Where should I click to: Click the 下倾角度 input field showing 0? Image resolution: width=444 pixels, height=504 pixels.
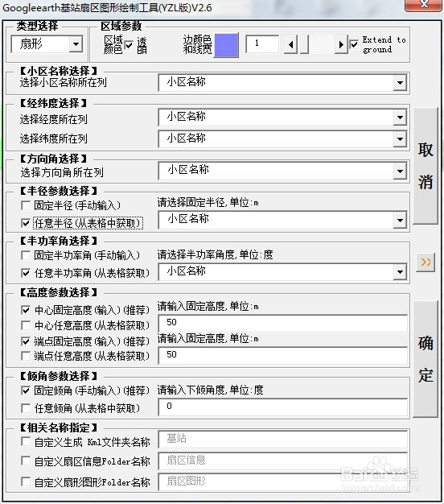click(x=283, y=407)
